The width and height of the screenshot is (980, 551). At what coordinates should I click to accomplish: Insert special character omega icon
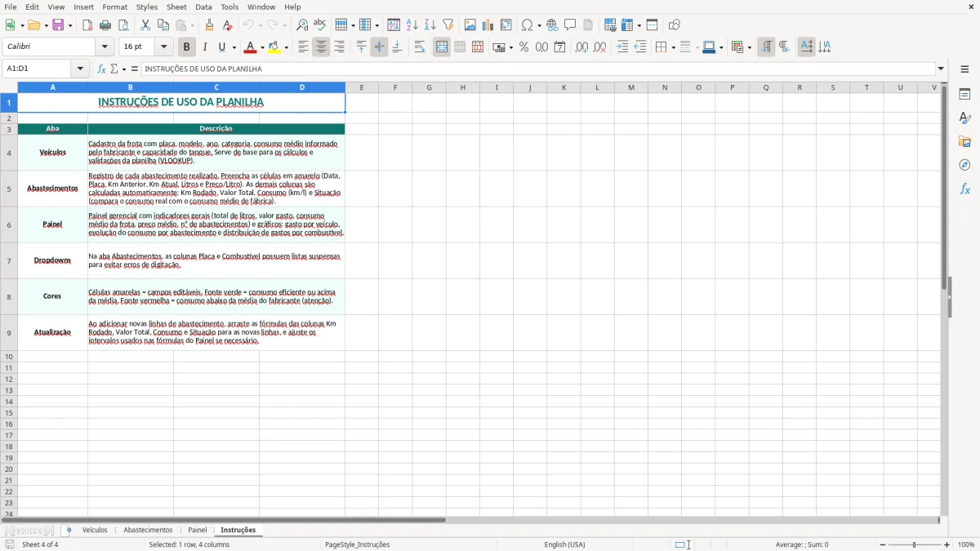(527, 25)
